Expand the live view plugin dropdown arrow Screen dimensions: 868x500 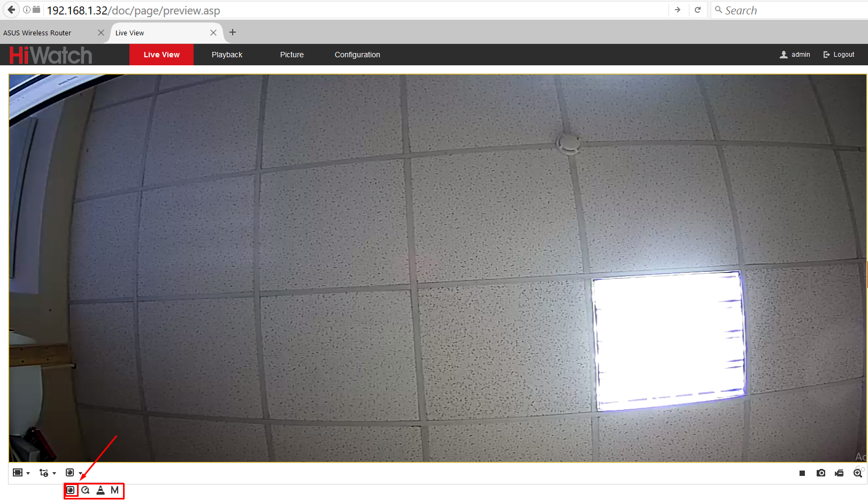pos(80,474)
